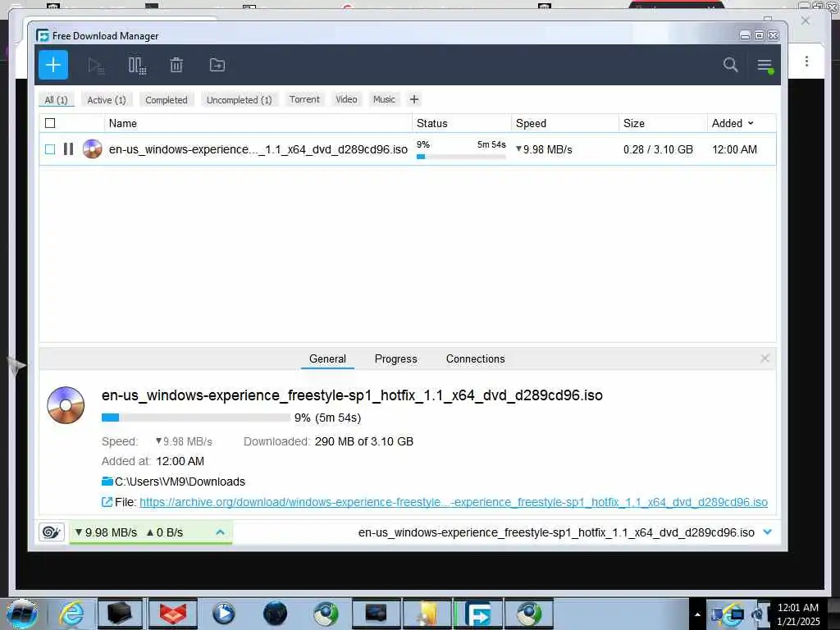The image size is (840, 630).
Task: Click the external link icon next to File
Action: click(107, 502)
